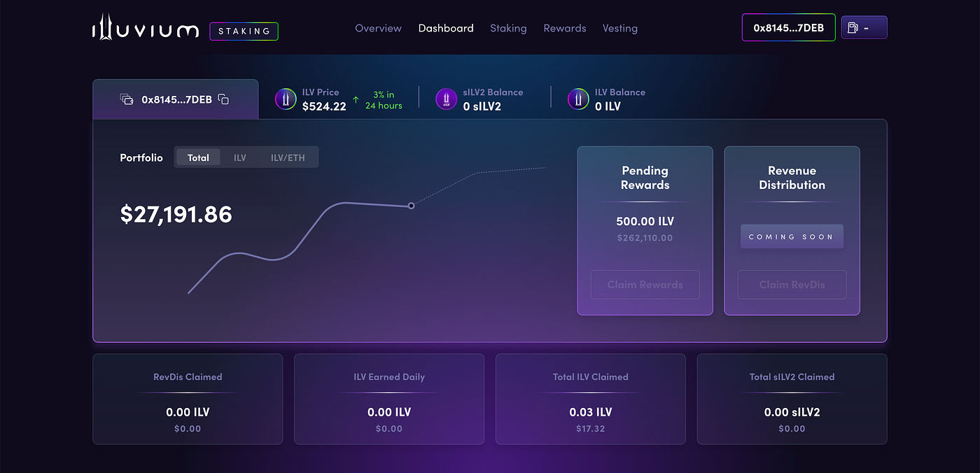Click the Total ILV Claimed card
Viewport: 980px width, 473px height.
(x=590, y=399)
